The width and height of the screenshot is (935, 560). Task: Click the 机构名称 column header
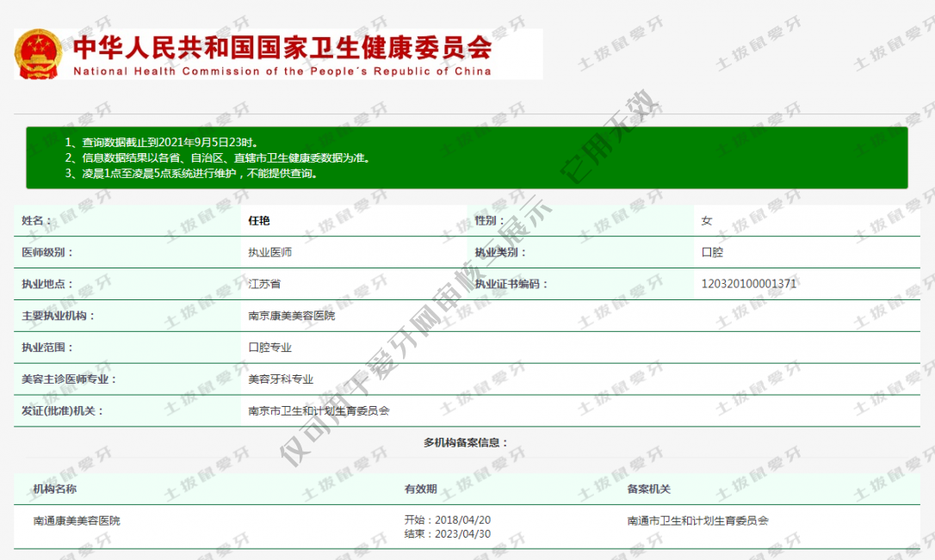pyautogui.click(x=55, y=489)
